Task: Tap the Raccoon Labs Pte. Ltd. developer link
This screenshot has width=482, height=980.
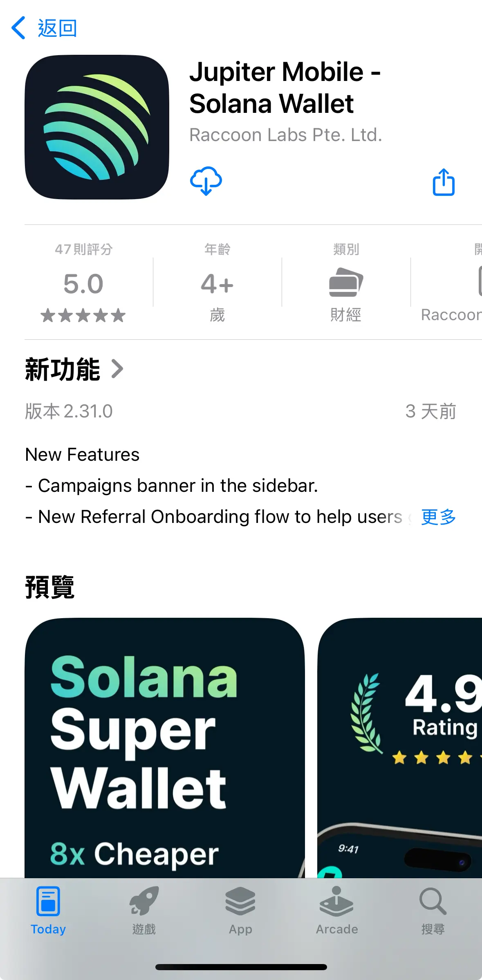Action: click(x=286, y=135)
